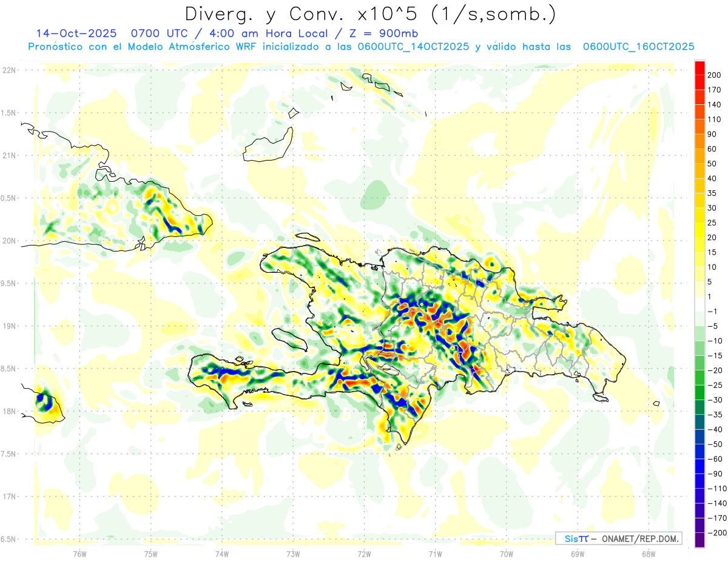
Task: Click the -10 colorbar value
Action: click(716, 341)
